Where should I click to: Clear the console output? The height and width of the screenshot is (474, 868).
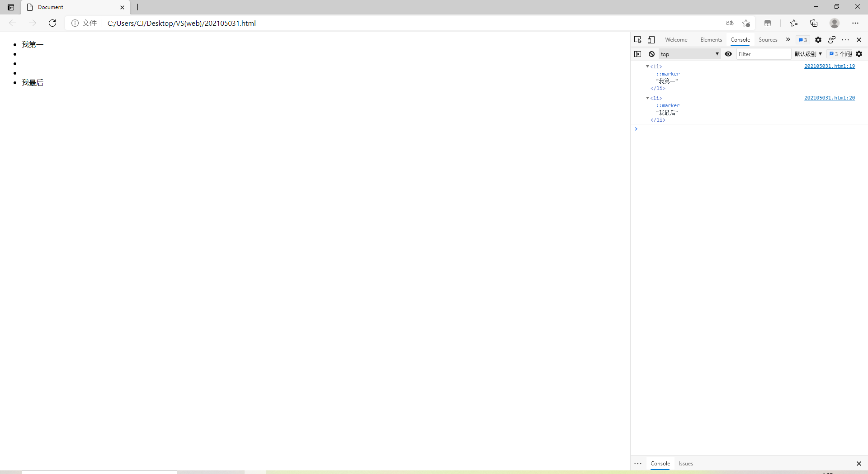pos(651,54)
